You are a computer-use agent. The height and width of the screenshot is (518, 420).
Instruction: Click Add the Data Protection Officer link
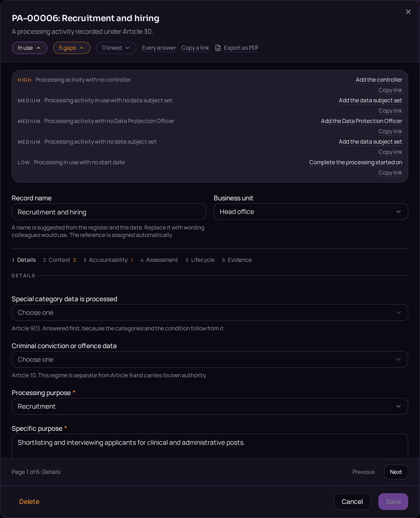361,121
